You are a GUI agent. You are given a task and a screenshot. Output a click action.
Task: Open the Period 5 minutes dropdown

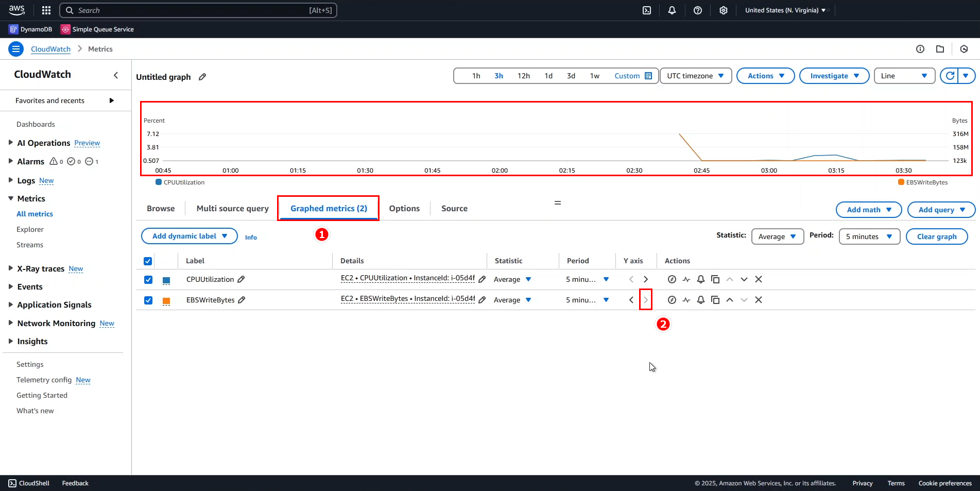(x=869, y=236)
